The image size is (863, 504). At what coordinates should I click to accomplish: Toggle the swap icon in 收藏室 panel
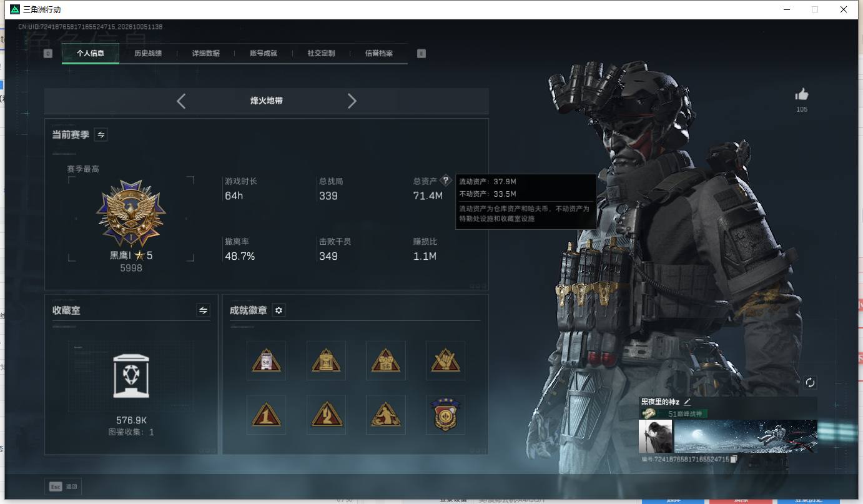tap(203, 310)
